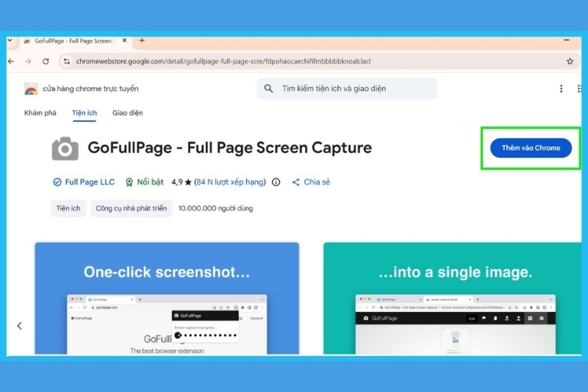Image resolution: width=588 pixels, height=392 pixels.
Task: Open the Google apps grid icon
Action: pyautogui.click(x=579, y=88)
